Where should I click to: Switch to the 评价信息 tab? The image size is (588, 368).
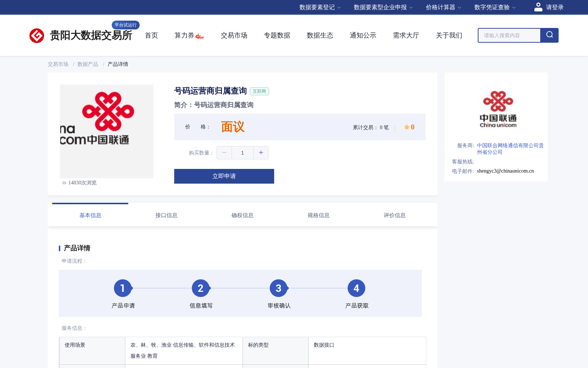click(395, 215)
